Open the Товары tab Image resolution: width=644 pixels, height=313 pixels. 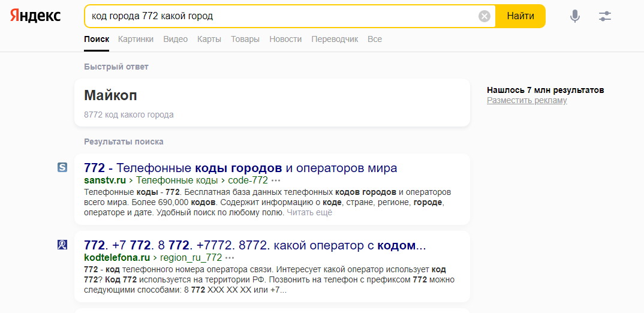tap(245, 40)
